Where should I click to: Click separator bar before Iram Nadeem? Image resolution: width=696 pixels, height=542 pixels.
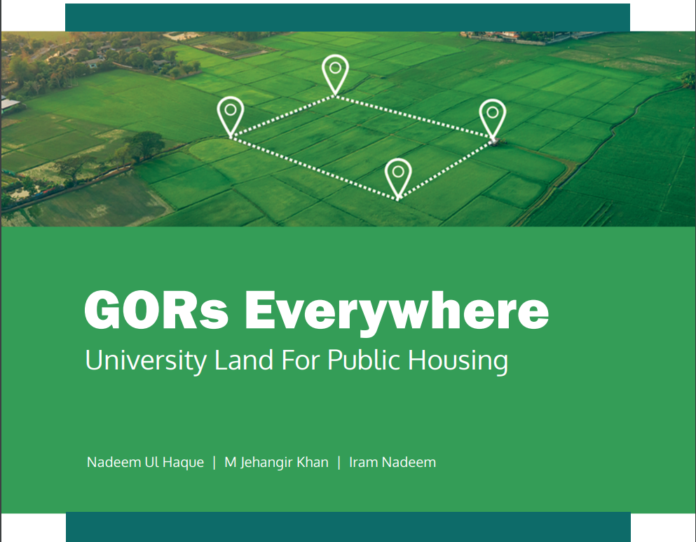point(338,462)
